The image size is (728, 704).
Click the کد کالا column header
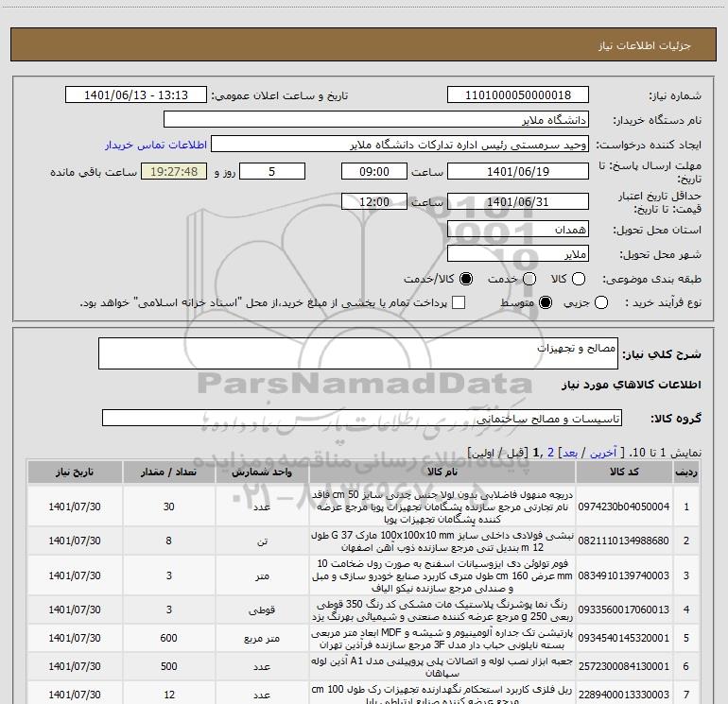[x=624, y=472]
